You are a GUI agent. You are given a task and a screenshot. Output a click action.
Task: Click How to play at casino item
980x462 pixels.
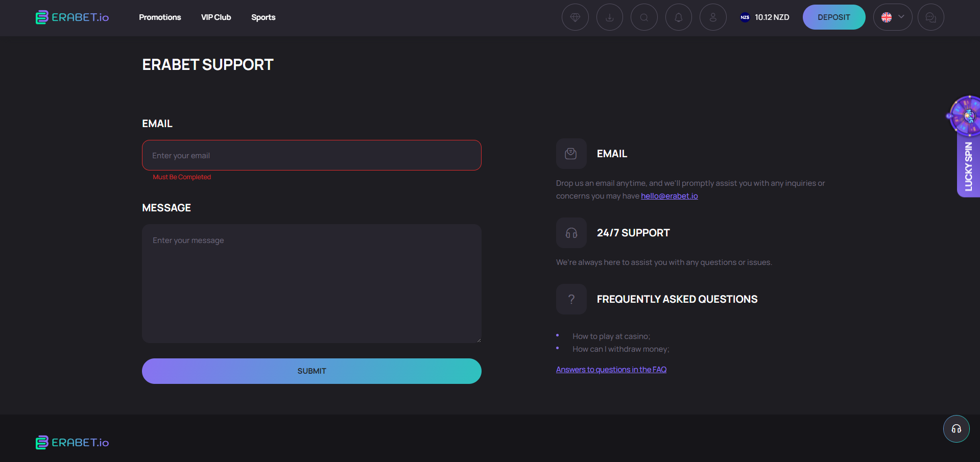611,336
